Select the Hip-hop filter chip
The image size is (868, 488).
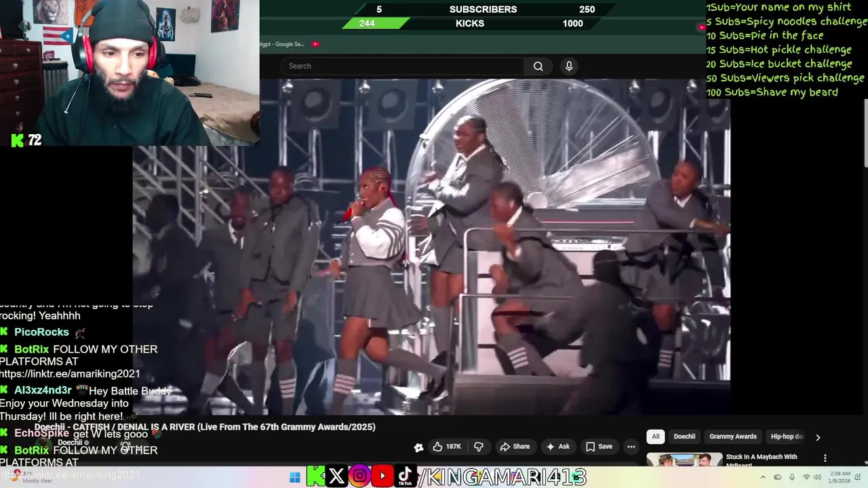pyautogui.click(x=786, y=436)
